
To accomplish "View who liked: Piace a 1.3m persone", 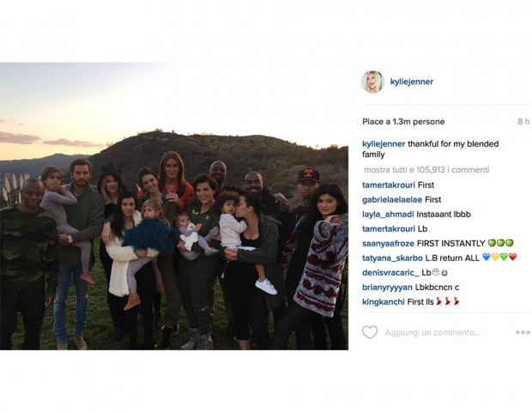I will [x=403, y=122].
